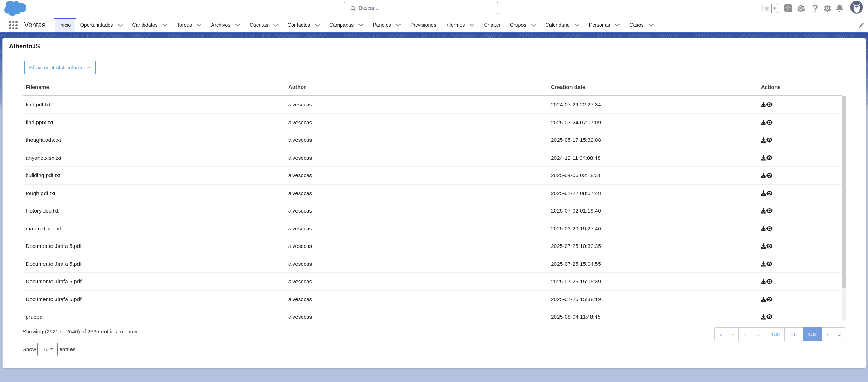Image resolution: width=868 pixels, height=382 pixels.
Task: Download the find.pdf.txt file
Action: coord(763,105)
